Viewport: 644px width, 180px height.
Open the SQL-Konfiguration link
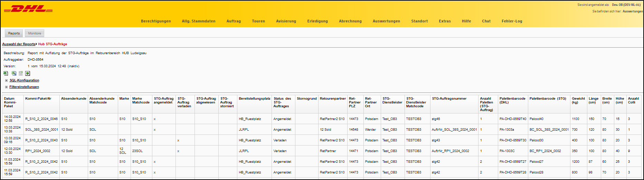pos(24,80)
